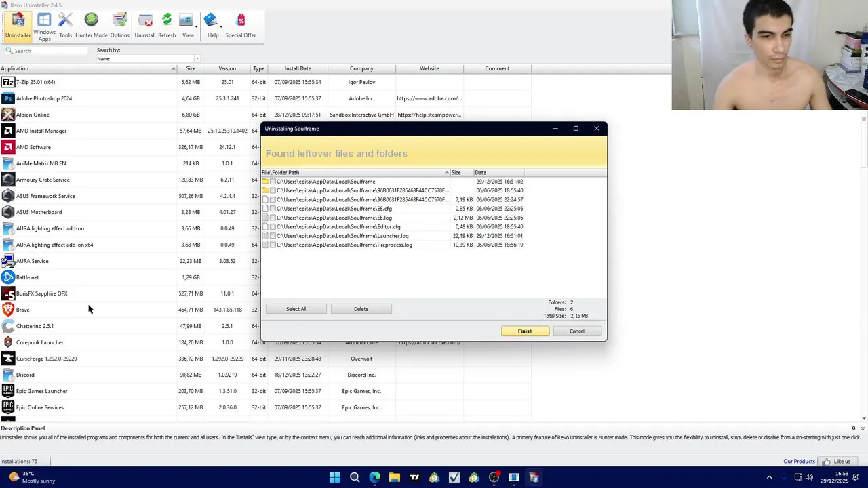Sort main list by Version column
This screenshot has height=488, width=868.
click(x=227, y=68)
